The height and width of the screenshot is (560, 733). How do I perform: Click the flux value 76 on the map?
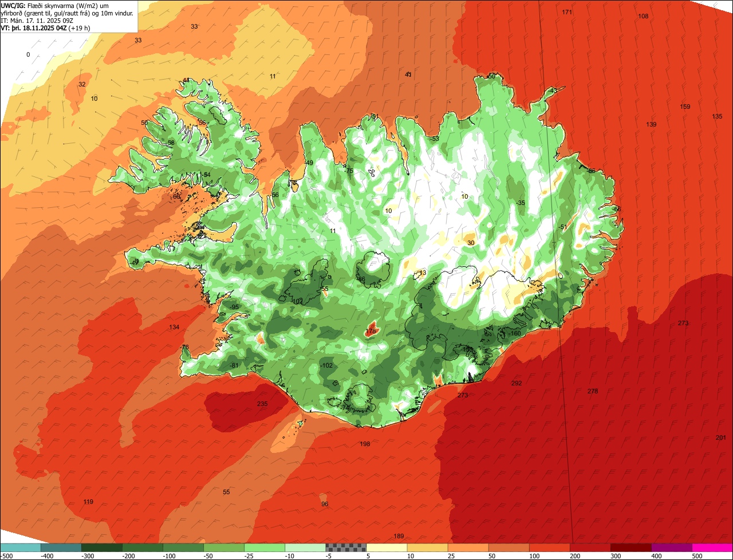pyautogui.click(x=185, y=347)
